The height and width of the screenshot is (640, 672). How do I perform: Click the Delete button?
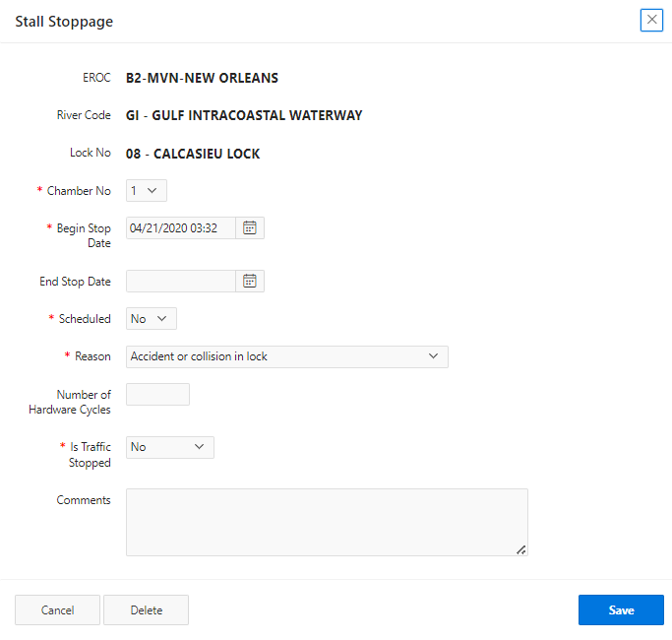click(146, 610)
